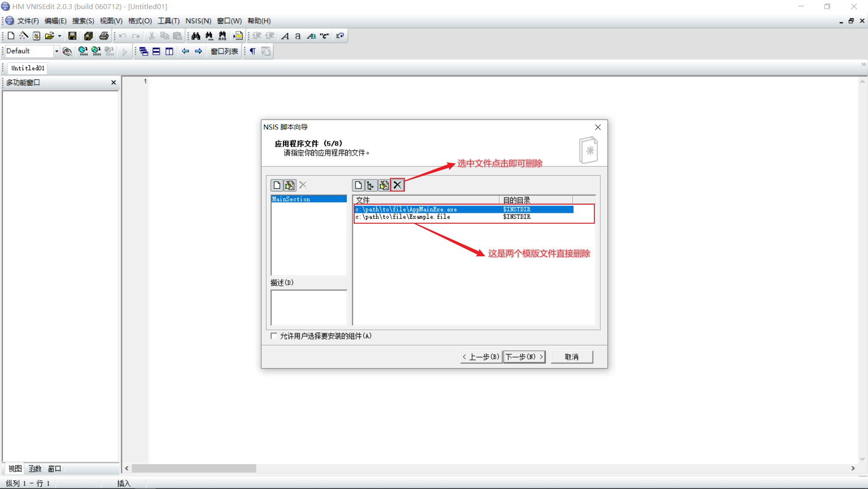Screen dimensions: 868x489
Task: Click the editor horizontal scrollbar thumb
Action: pos(194,468)
